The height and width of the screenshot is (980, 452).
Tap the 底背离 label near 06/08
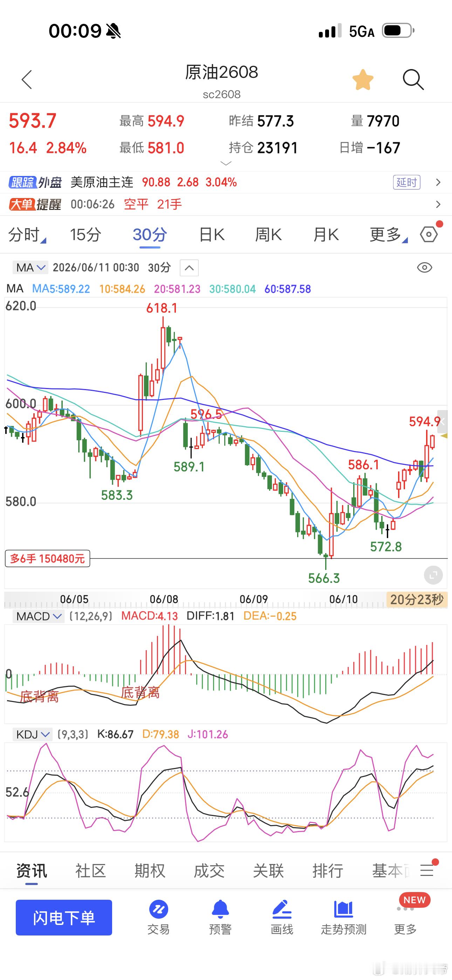click(140, 693)
